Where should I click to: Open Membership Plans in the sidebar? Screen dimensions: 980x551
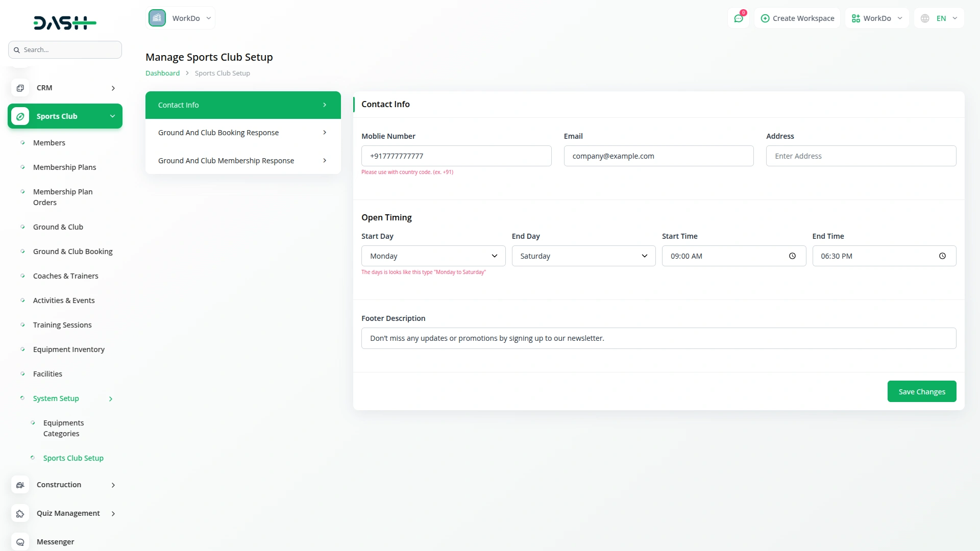[64, 167]
